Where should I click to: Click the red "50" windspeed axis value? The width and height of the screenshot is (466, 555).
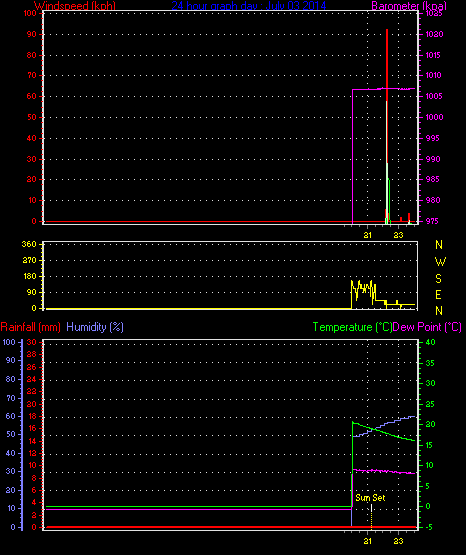click(x=32, y=117)
